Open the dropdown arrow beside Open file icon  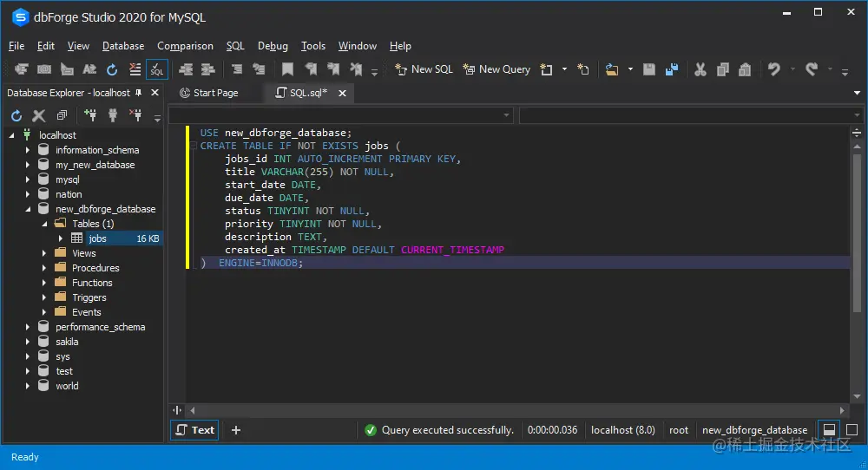(630, 69)
